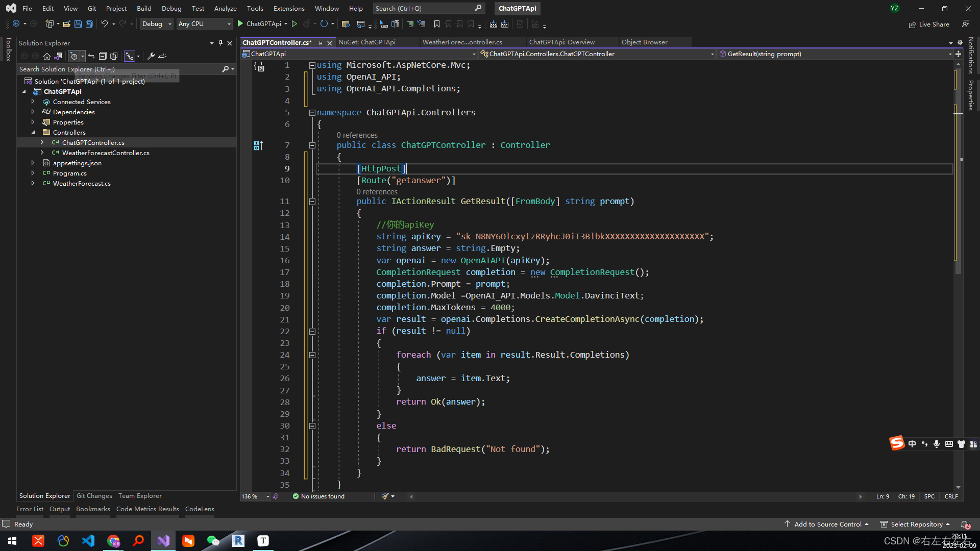Toggle auto-hide pin on Solution Explorer

point(220,43)
